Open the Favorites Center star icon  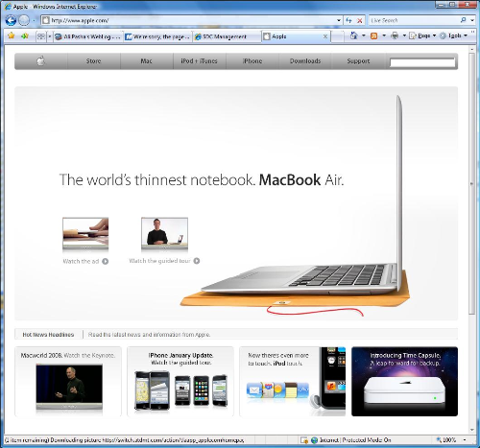pos(12,35)
